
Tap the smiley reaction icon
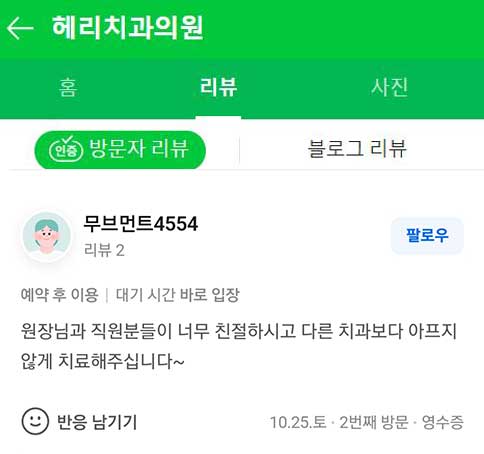(x=35, y=421)
